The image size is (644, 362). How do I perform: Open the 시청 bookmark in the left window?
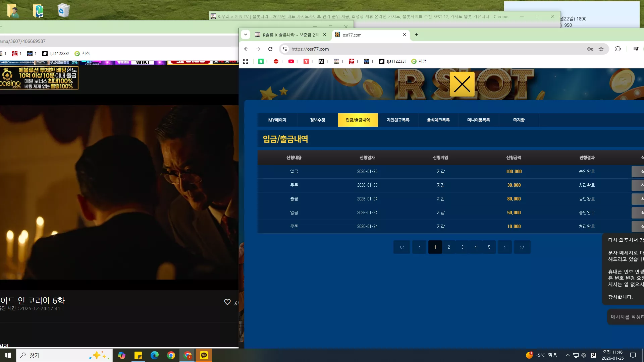point(82,54)
